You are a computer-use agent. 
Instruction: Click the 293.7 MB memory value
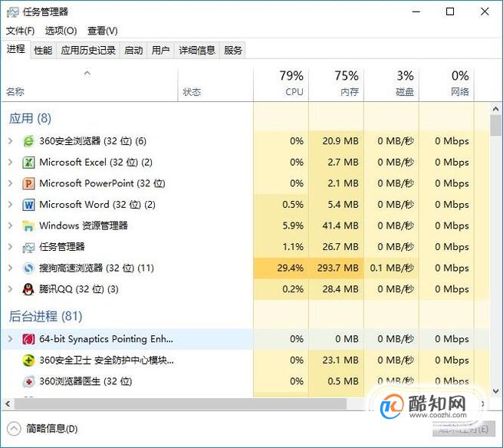[338, 268]
